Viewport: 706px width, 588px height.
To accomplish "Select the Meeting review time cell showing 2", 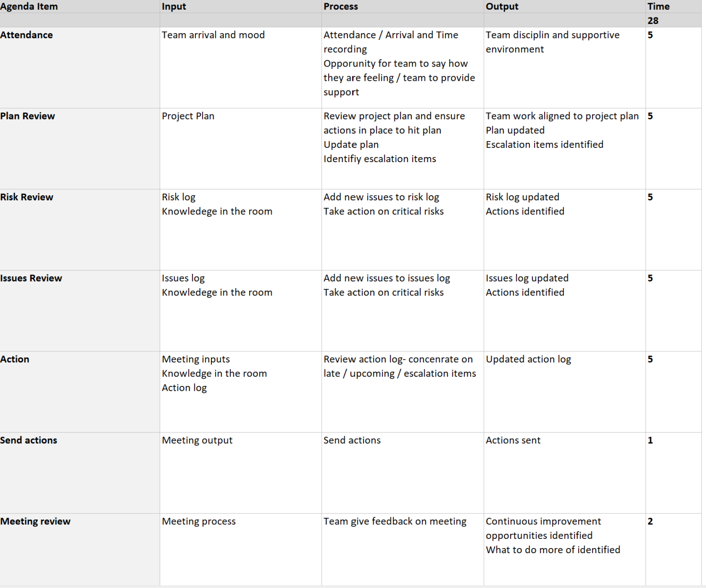I will click(x=650, y=521).
